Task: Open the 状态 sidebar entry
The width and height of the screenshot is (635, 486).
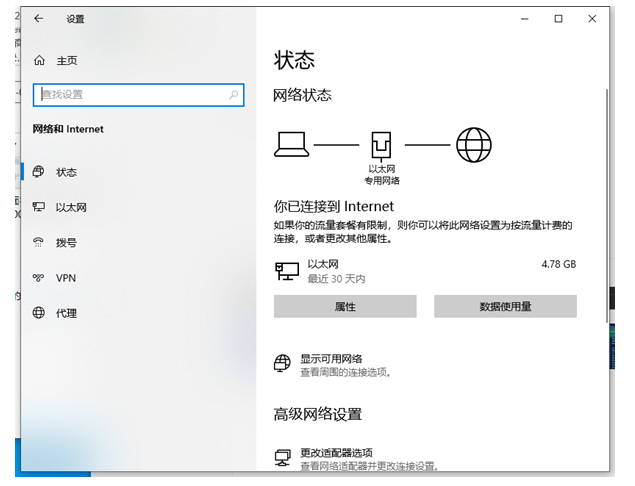Action: [x=139, y=172]
